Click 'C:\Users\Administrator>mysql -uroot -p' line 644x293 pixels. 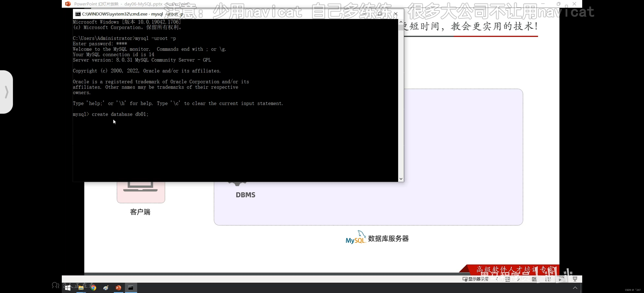(x=124, y=38)
